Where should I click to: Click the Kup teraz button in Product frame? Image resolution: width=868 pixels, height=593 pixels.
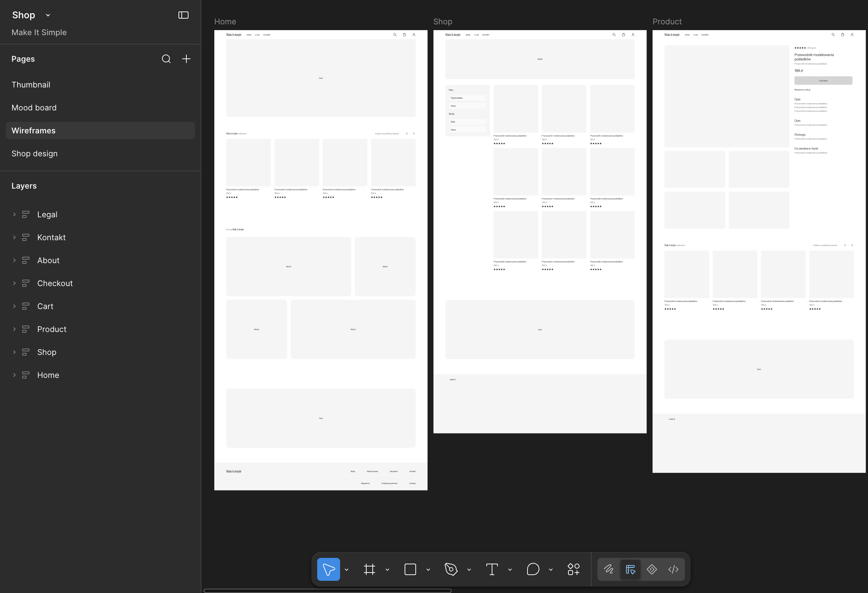[x=823, y=80]
